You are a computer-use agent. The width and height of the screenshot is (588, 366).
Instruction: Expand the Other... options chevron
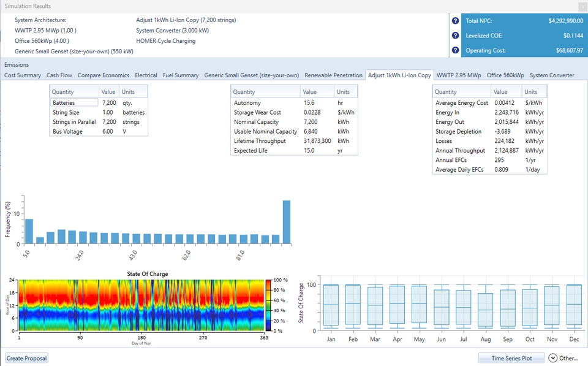point(552,358)
